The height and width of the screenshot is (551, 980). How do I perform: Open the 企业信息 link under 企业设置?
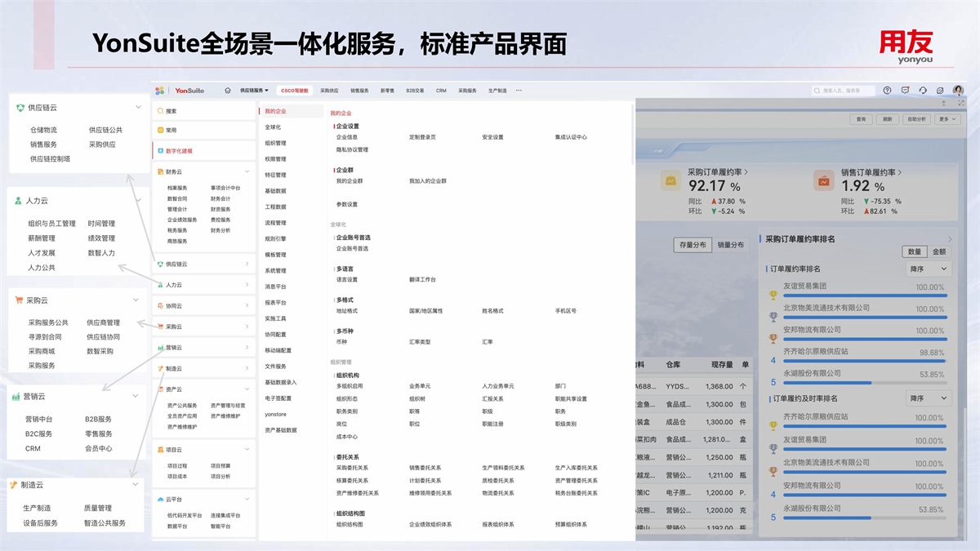pyautogui.click(x=347, y=137)
